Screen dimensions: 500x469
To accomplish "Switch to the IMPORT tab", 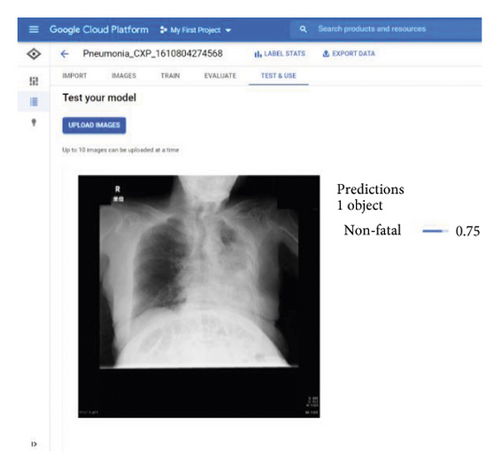I will (75, 76).
